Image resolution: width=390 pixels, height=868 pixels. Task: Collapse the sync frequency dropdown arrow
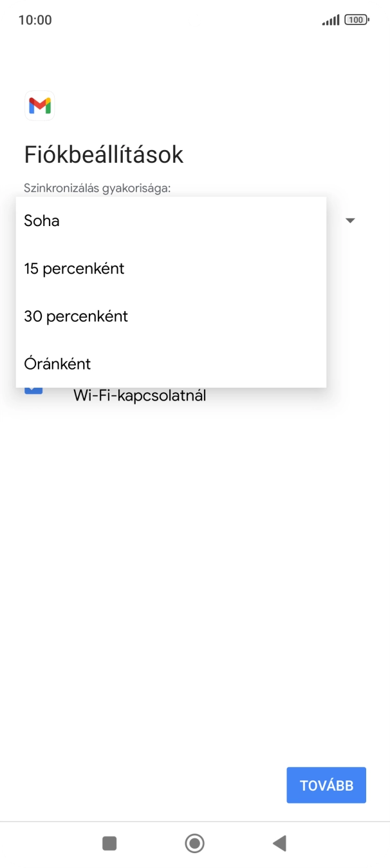point(350,220)
